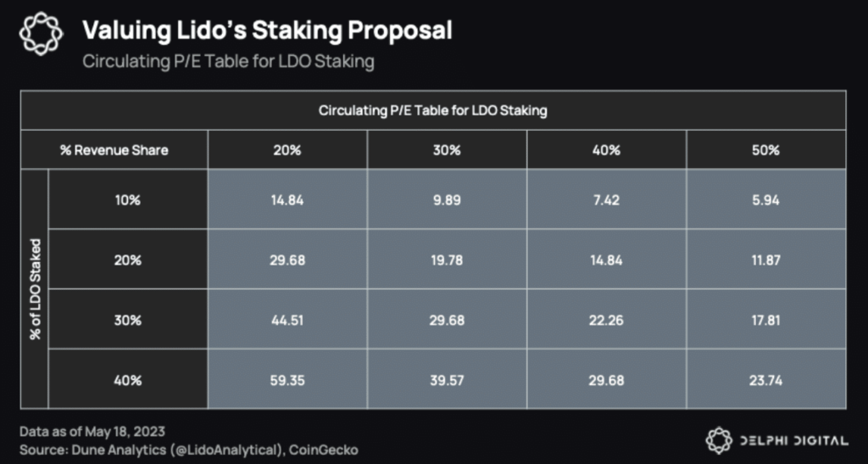
Task: Select the 40% revenue share column header
Action: pyautogui.click(x=606, y=150)
